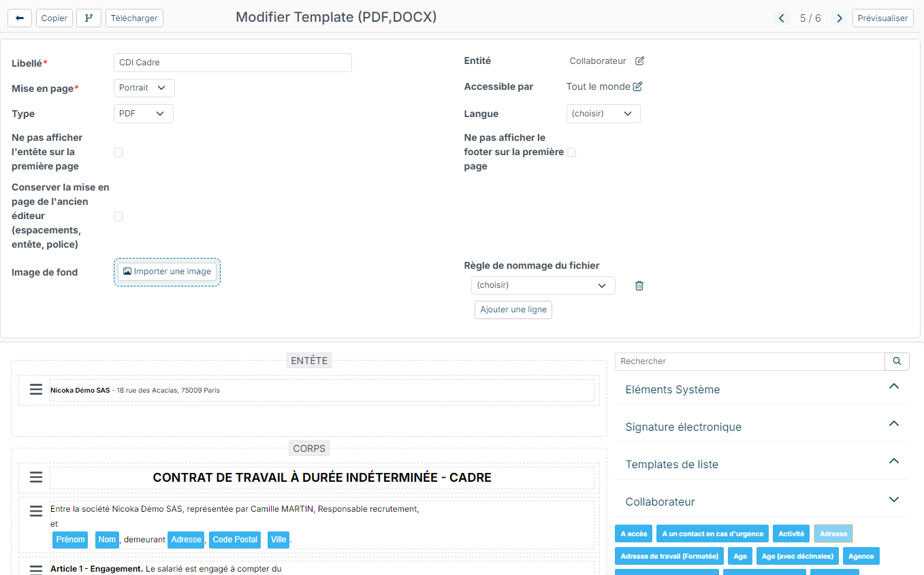The image size is (924, 575).
Task: Go to the previous template with left chevron
Action: click(782, 18)
